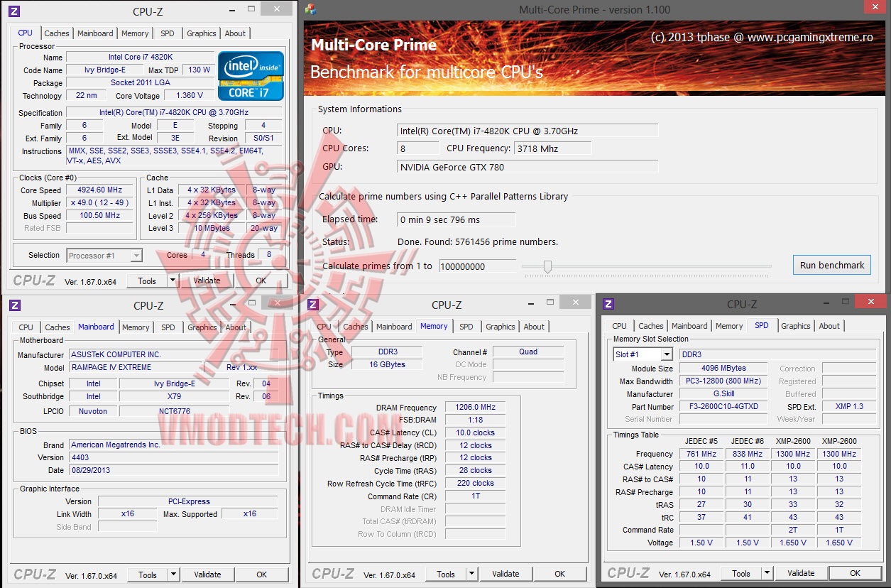Click the Part Number F3-2600C10-4GTXD value

coord(723,407)
